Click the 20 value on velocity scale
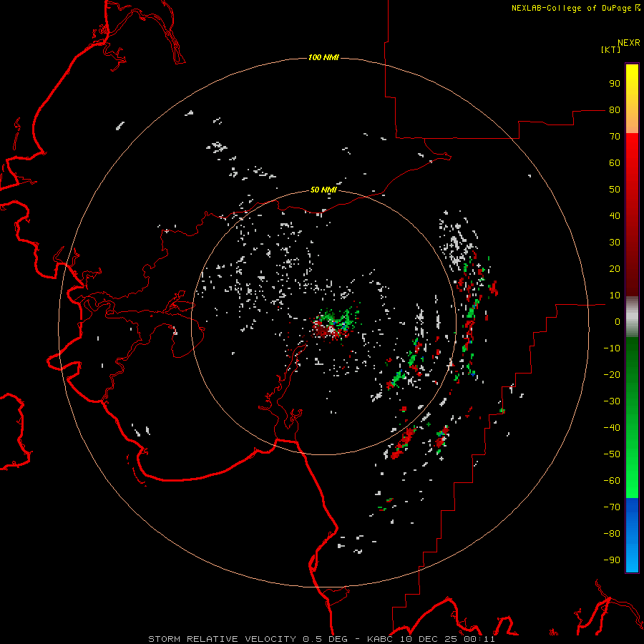Viewport: 644px width, 644px height. click(x=615, y=269)
